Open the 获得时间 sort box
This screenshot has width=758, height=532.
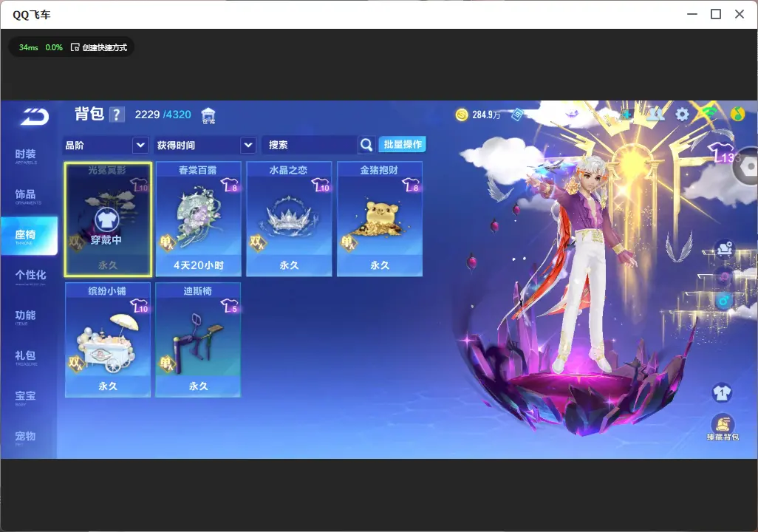pos(205,145)
